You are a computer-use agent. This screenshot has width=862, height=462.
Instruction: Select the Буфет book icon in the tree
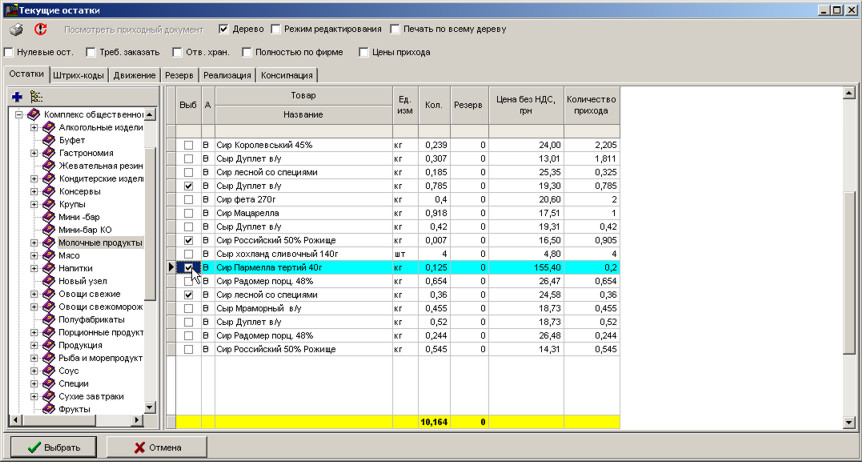pos(48,140)
